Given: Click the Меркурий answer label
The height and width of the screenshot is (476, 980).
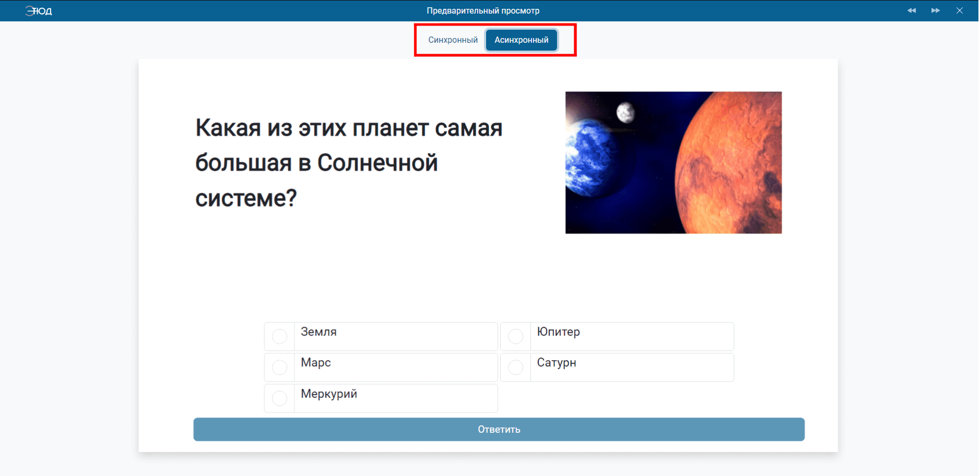Looking at the screenshot, I should pyautogui.click(x=329, y=394).
